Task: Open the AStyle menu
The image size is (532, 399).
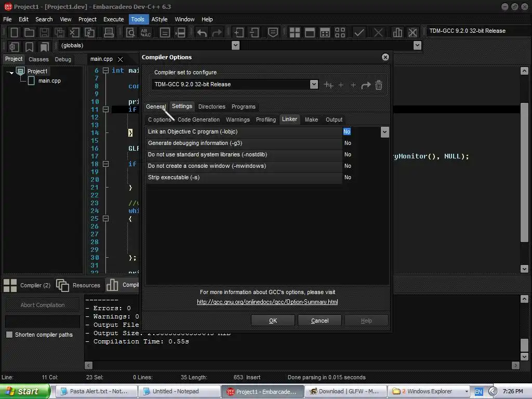Action: (x=159, y=19)
